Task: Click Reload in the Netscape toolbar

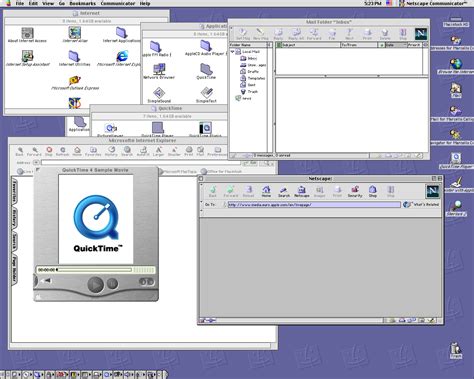Action: [248, 192]
